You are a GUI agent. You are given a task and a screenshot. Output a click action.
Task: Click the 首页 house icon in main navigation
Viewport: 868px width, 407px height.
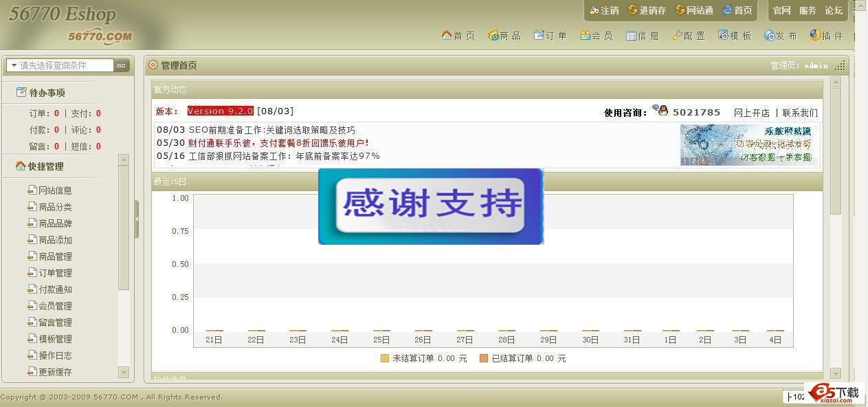[x=447, y=35]
